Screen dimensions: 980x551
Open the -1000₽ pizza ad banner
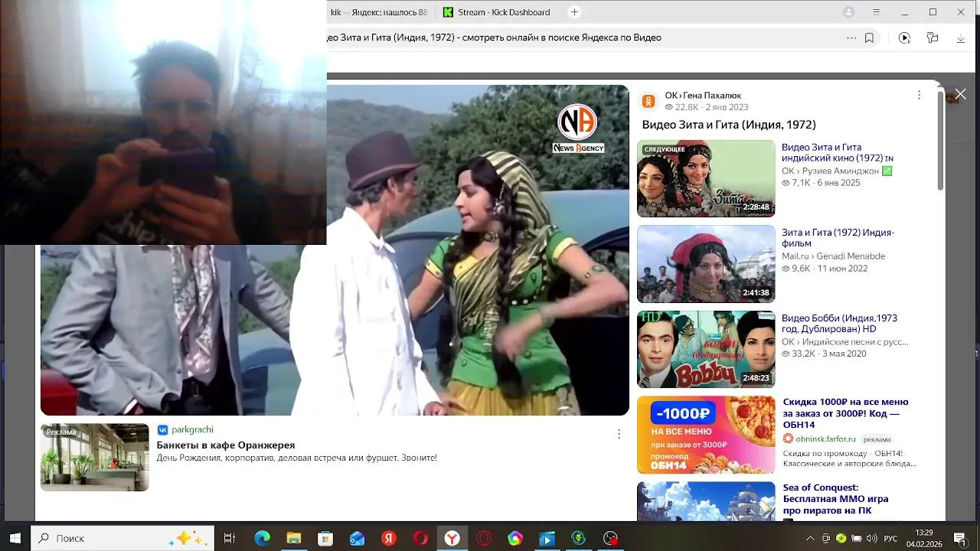pos(706,435)
